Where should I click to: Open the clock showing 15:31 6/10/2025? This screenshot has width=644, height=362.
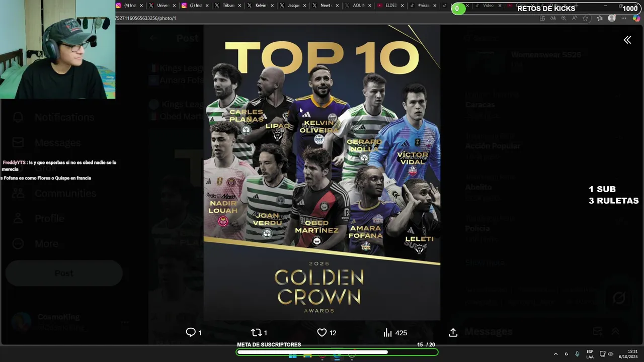point(628,354)
